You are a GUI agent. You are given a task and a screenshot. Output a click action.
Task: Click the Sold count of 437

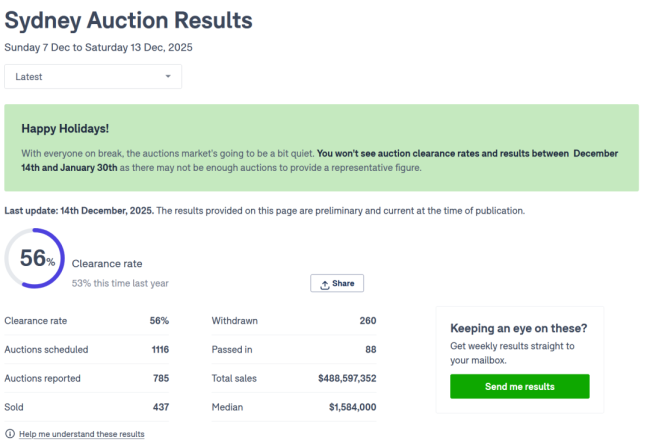point(160,407)
